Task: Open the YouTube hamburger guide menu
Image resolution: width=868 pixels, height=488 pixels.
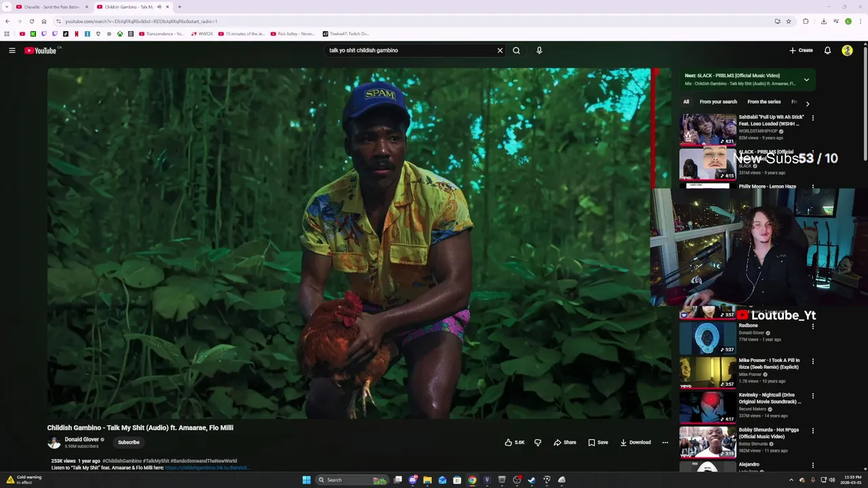Action: click(x=12, y=50)
